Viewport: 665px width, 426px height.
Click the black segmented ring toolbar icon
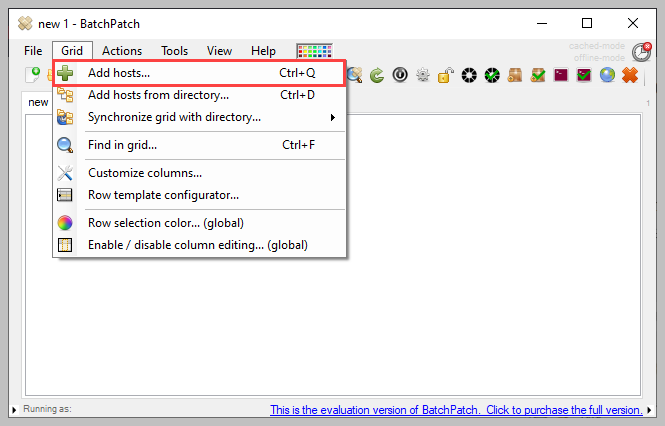pyautogui.click(x=469, y=75)
